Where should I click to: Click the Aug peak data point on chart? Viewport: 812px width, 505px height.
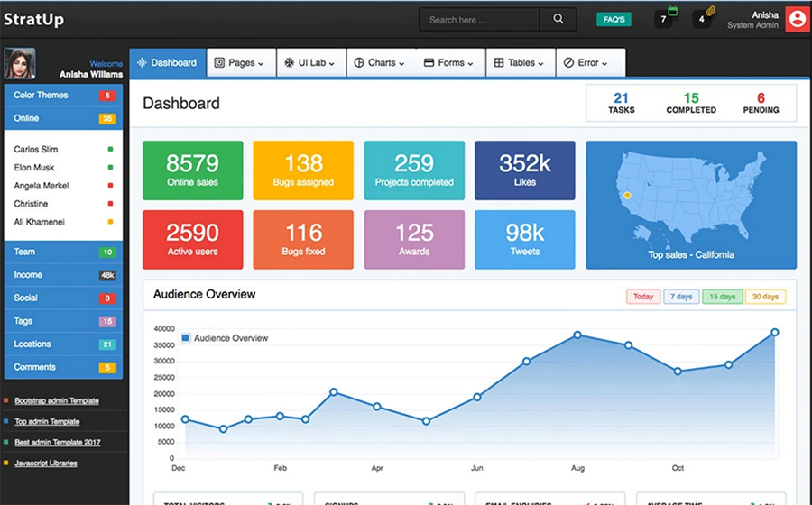pos(577,335)
